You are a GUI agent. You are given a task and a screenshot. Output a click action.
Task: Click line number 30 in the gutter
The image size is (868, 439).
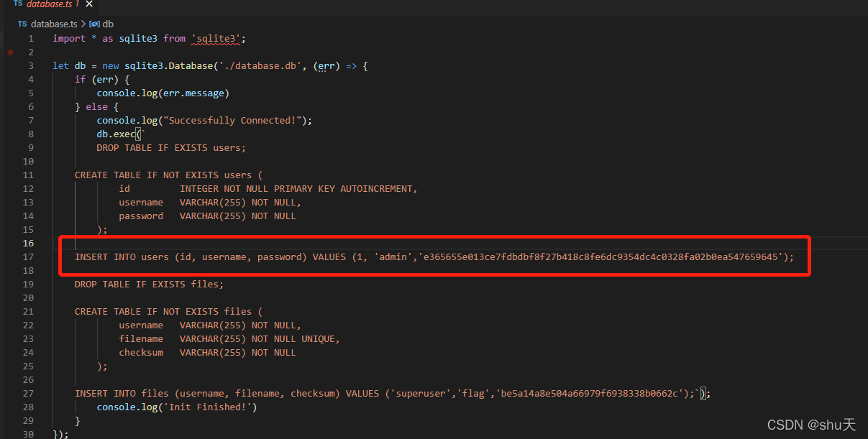click(x=28, y=435)
